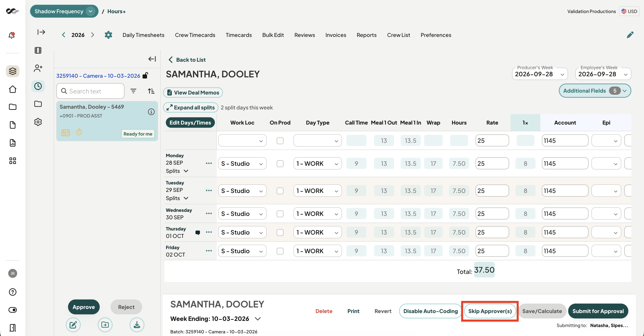Open the filter icon next to search
This screenshot has width=644, height=336.
pyautogui.click(x=133, y=91)
